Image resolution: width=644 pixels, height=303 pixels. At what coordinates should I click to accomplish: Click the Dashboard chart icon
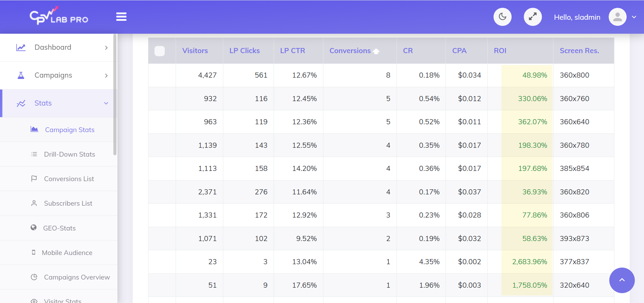pos(21,47)
